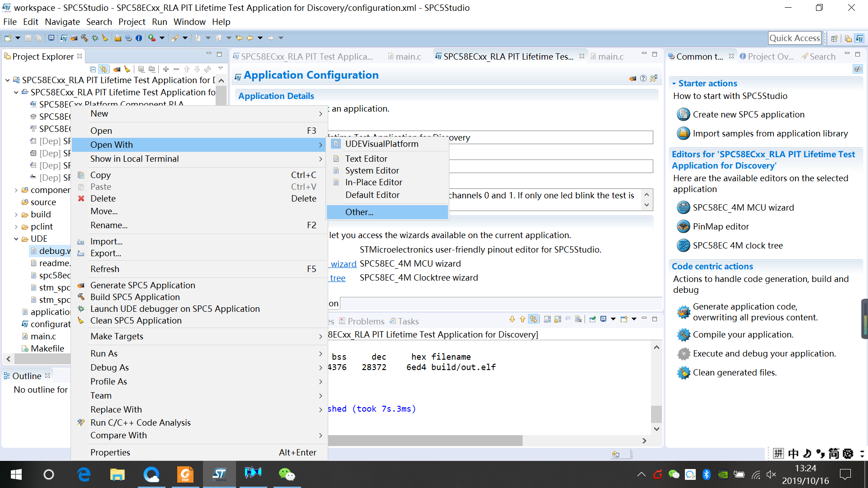The width and height of the screenshot is (868, 488).
Task: Click the blue info icon in toolbar
Action: 139,38
